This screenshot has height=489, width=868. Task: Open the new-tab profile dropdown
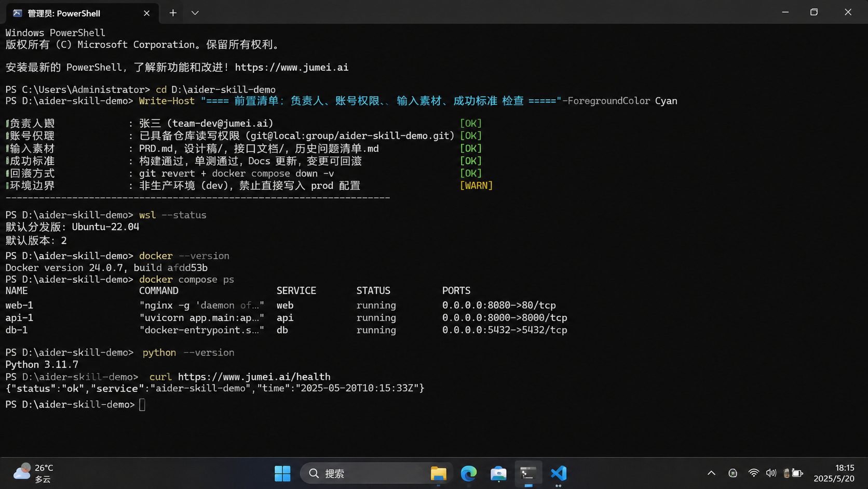coord(195,13)
